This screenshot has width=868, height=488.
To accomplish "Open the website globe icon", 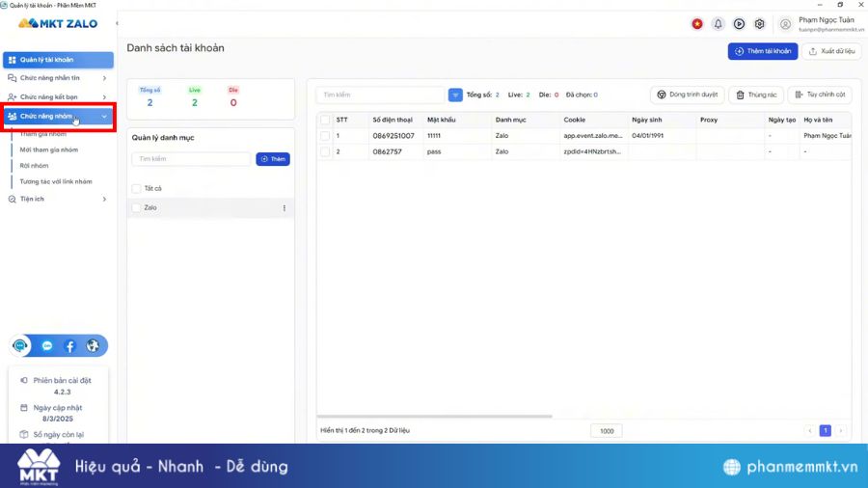I will click(x=93, y=346).
